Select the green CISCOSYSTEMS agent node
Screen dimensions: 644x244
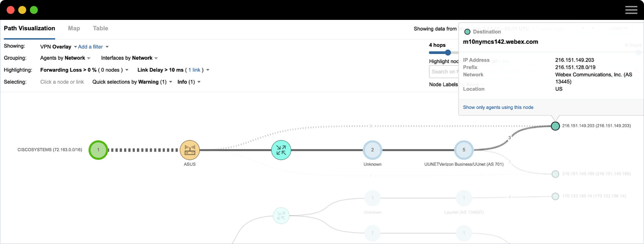tap(98, 150)
